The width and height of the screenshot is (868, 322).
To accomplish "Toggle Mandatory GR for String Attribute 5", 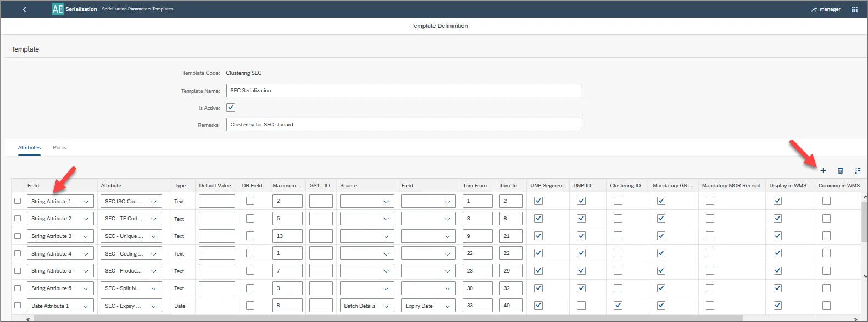I will [x=661, y=271].
